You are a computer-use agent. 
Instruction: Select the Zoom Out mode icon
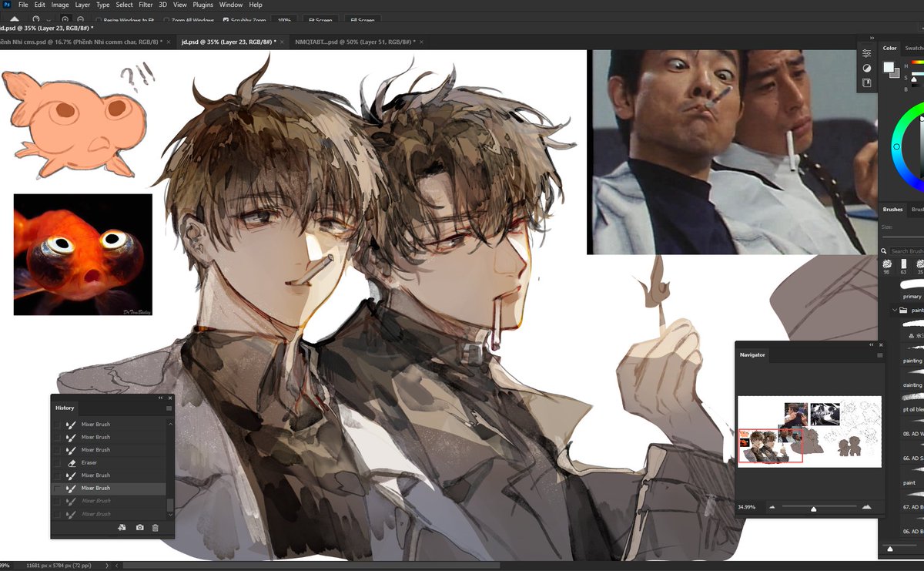coord(81,19)
